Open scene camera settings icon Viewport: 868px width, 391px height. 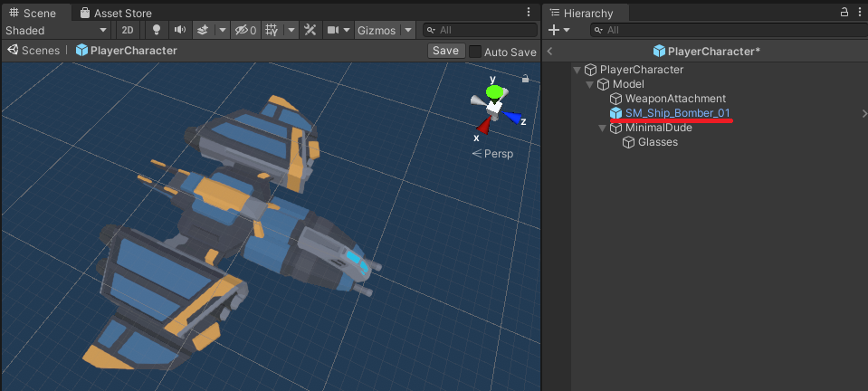[332, 30]
